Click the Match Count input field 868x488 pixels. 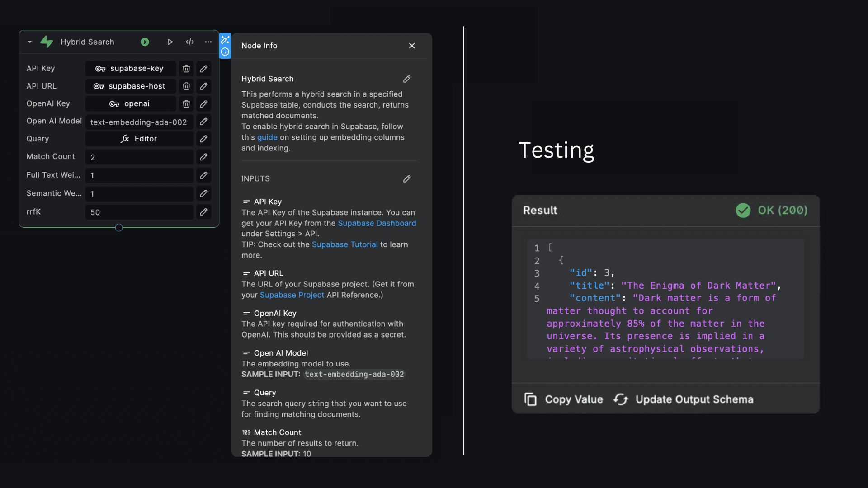tap(139, 157)
